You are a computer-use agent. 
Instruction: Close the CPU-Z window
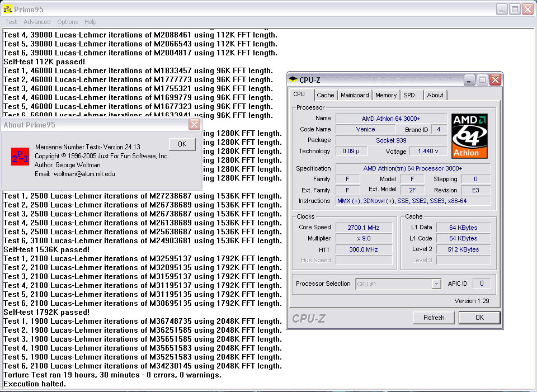[x=495, y=80]
